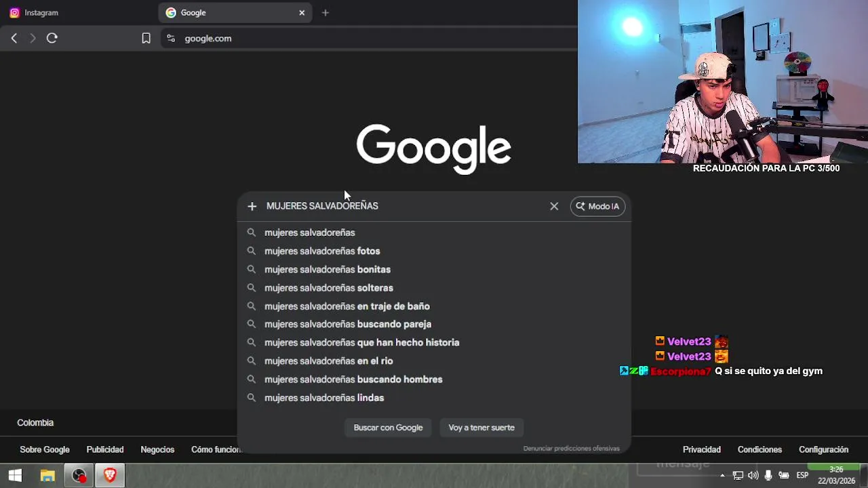Go back with the browser back arrow
868x488 pixels.
pyautogui.click(x=14, y=39)
